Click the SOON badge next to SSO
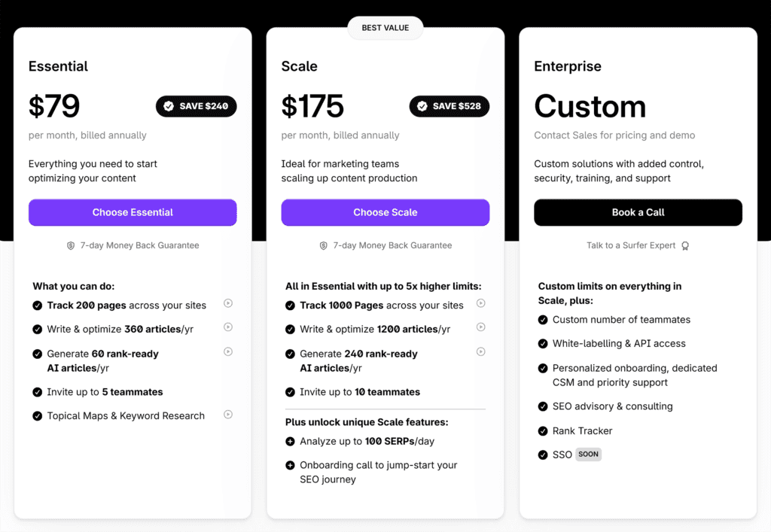 (x=588, y=454)
